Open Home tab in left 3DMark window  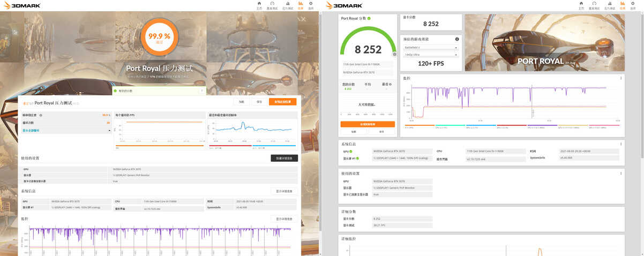coord(259,5)
